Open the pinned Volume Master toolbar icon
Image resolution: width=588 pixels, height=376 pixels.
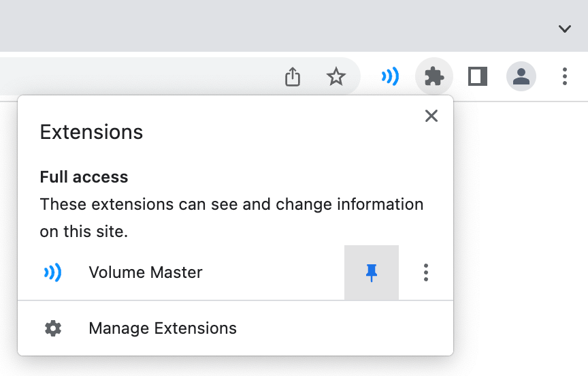pos(390,76)
